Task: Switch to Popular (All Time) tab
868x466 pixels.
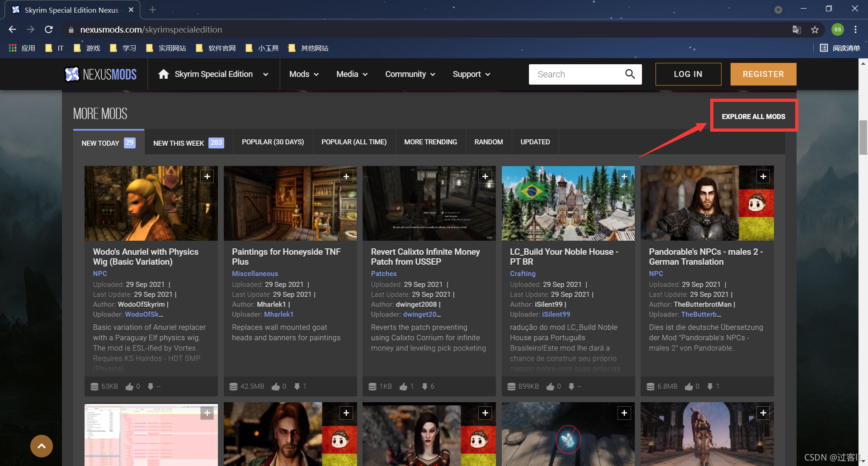Action: pyautogui.click(x=354, y=142)
